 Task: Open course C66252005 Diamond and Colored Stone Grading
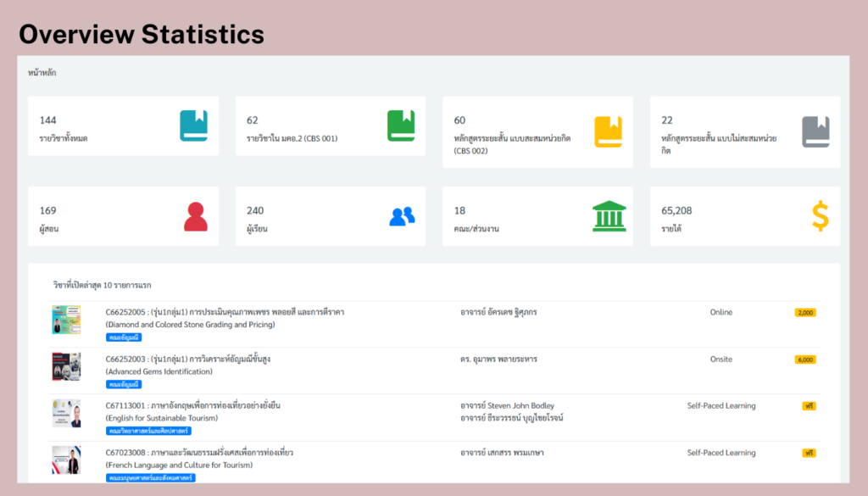tap(225, 312)
